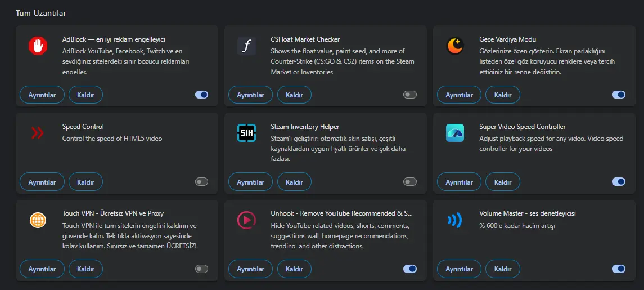Click the 'Speed Control' title text
Viewport: 644px width, 290px height.
click(83, 127)
